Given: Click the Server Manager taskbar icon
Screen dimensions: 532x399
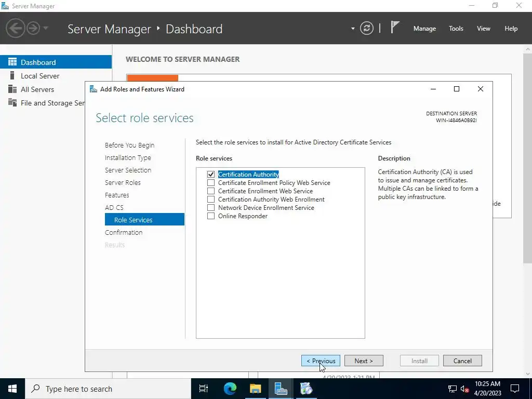Looking at the screenshot, I should coord(281,389).
